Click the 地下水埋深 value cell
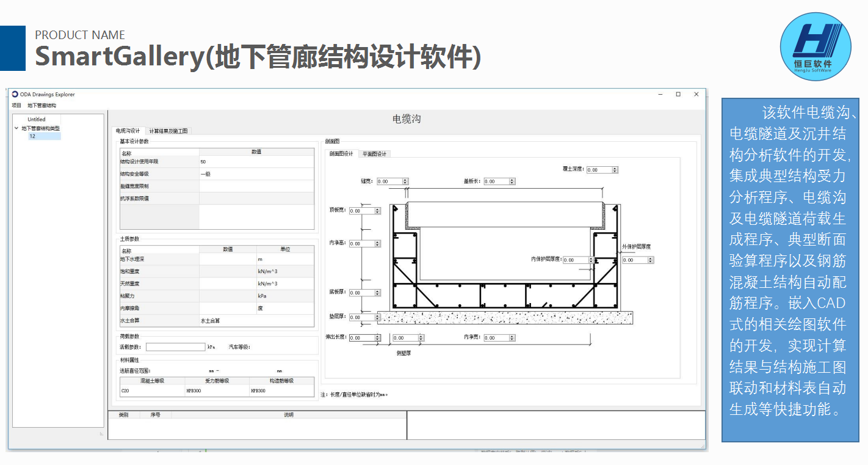 [228, 260]
